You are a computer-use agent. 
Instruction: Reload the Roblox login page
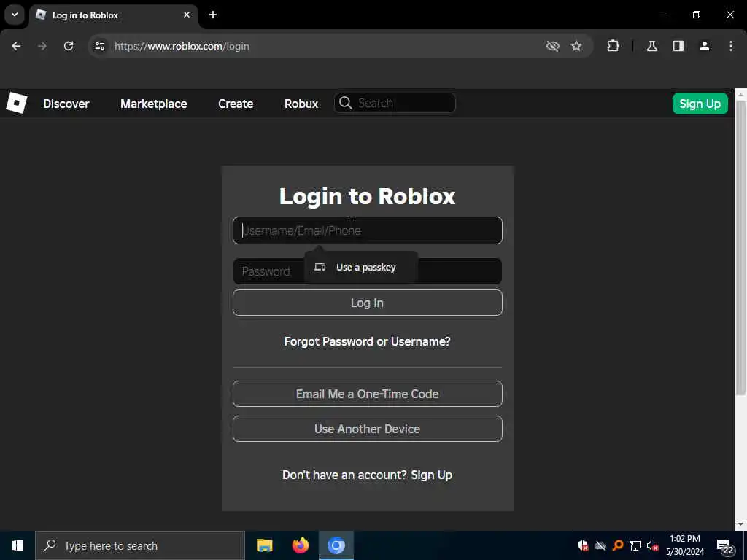coord(69,46)
